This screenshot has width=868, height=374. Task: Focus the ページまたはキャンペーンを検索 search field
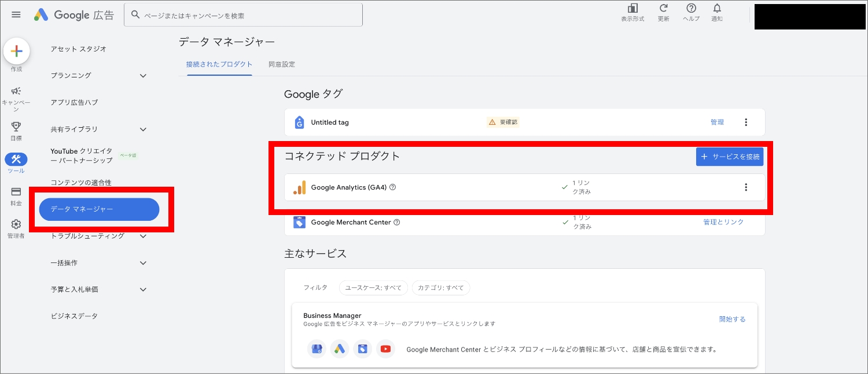[x=243, y=15]
